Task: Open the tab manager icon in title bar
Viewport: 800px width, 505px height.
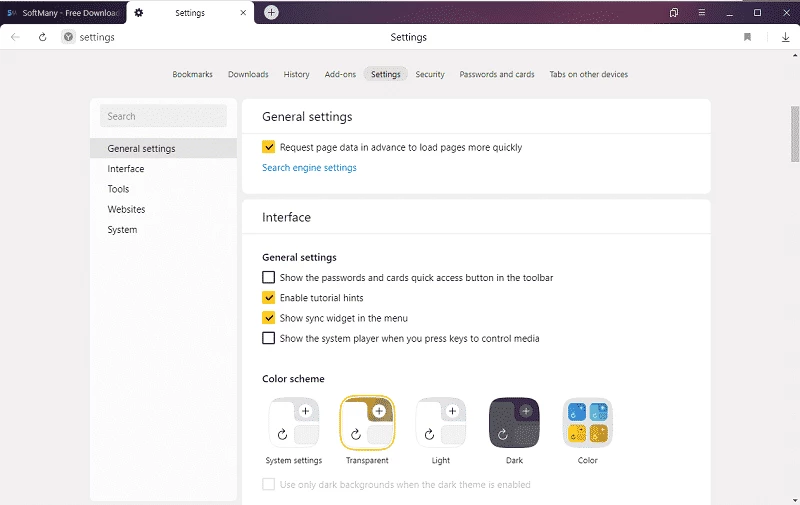Action: coord(674,12)
